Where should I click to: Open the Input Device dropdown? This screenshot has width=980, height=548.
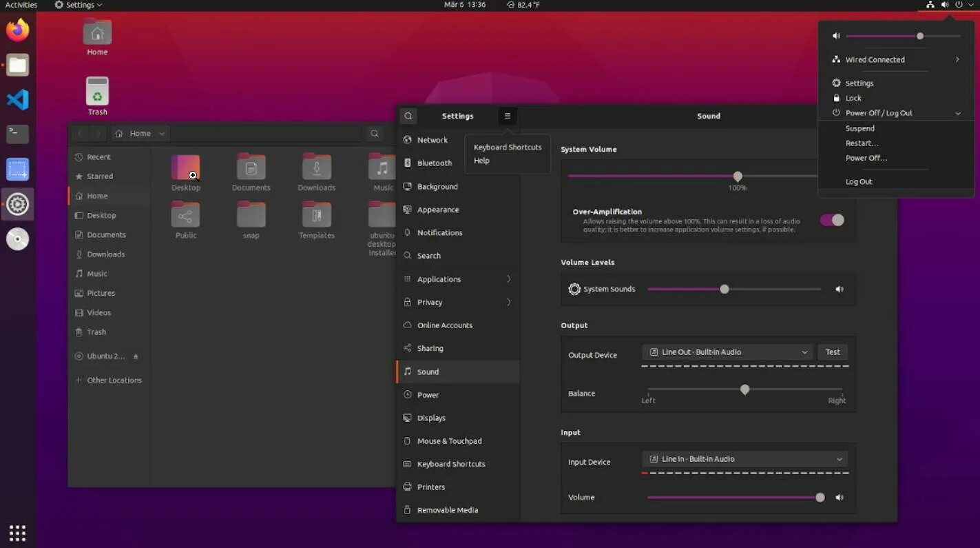click(745, 459)
